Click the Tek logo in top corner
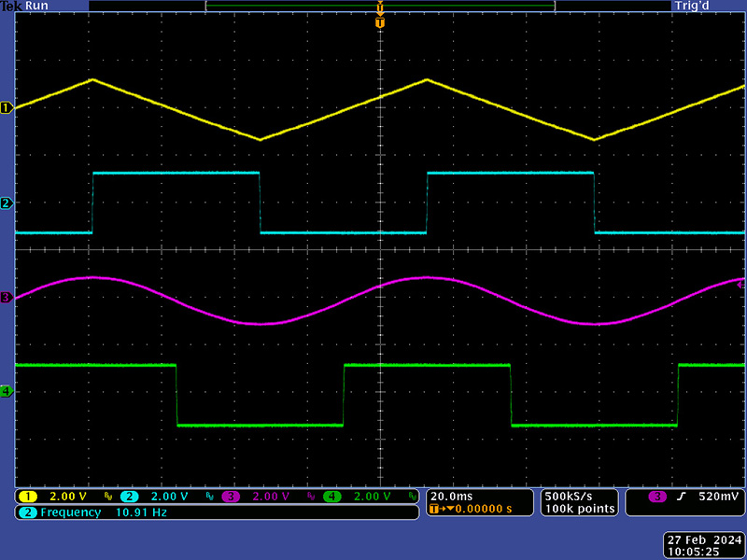The image size is (747, 560). point(9,6)
